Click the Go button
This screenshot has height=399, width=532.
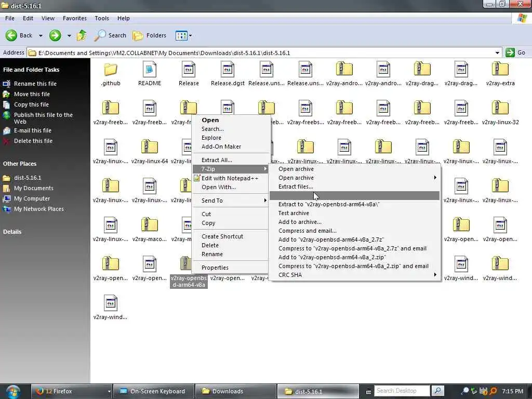click(x=515, y=52)
